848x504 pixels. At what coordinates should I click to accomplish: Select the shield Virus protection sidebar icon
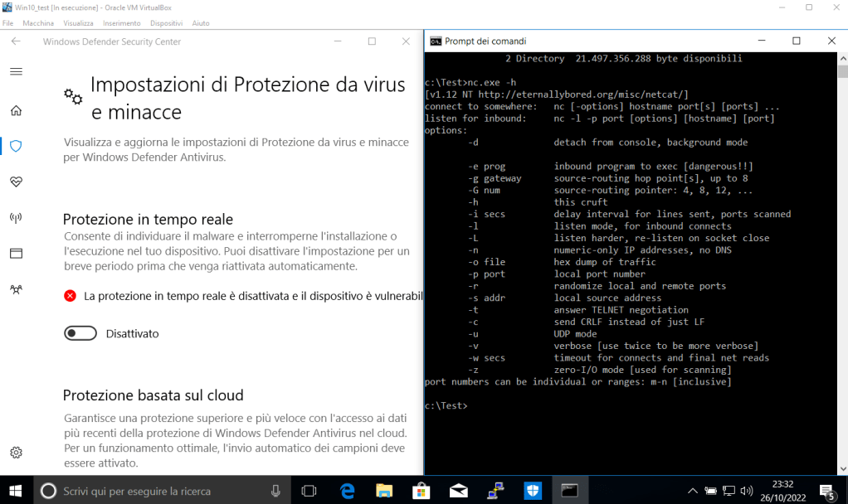coord(16,146)
